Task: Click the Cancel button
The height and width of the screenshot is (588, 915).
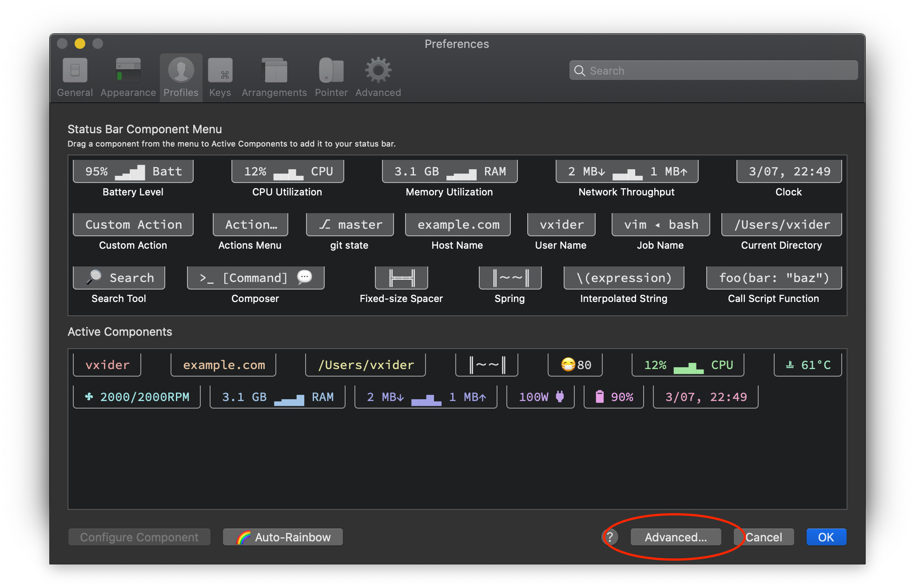Action: click(x=764, y=537)
